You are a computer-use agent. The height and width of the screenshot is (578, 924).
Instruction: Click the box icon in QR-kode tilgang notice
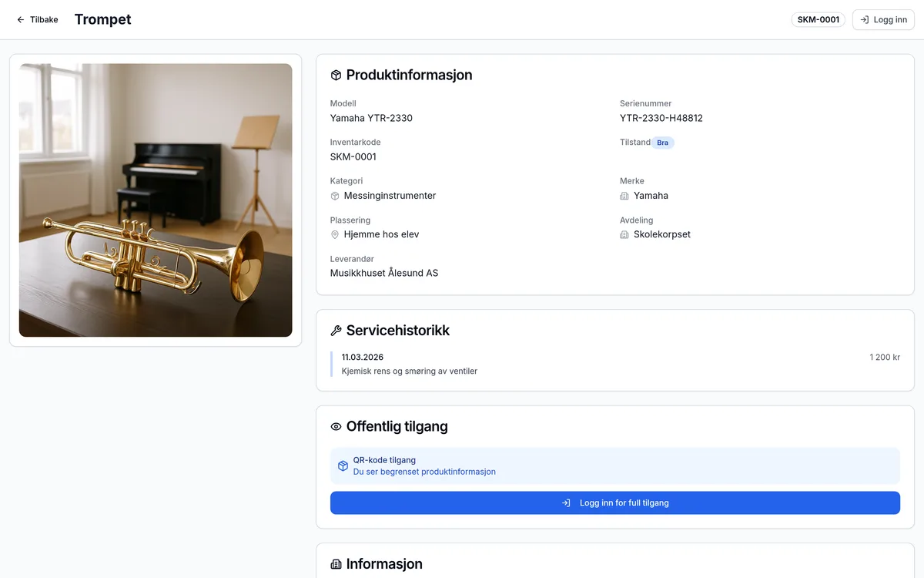(x=343, y=466)
